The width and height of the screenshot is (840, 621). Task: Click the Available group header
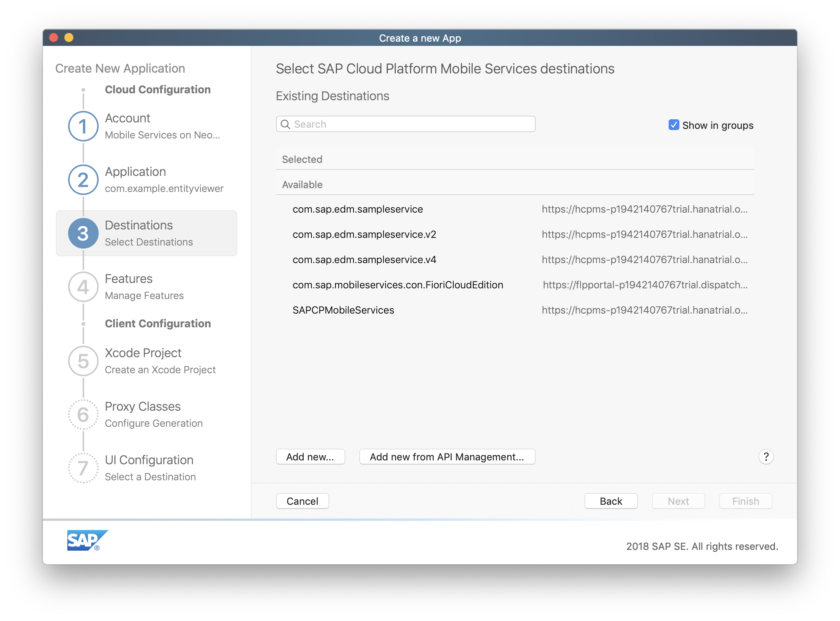pyautogui.click(x=515, y=184)
